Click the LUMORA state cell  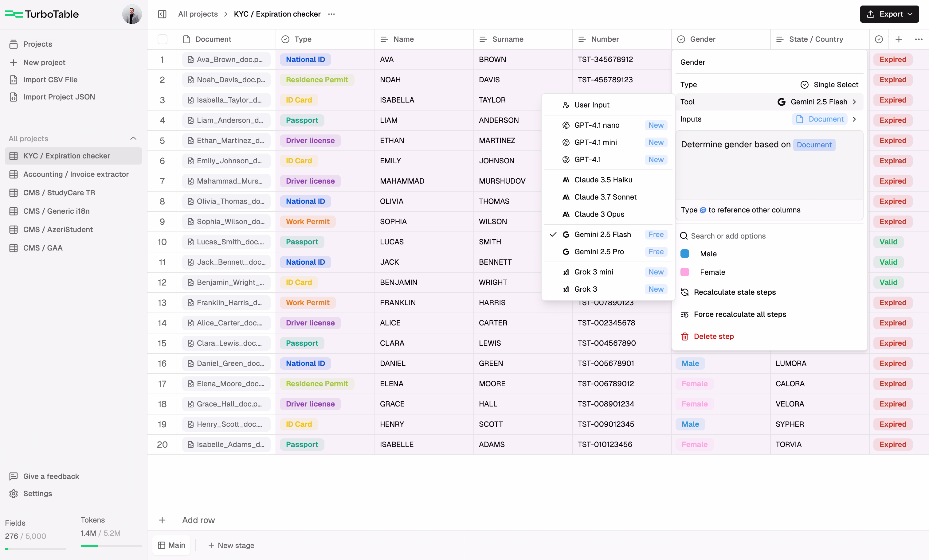820,363
